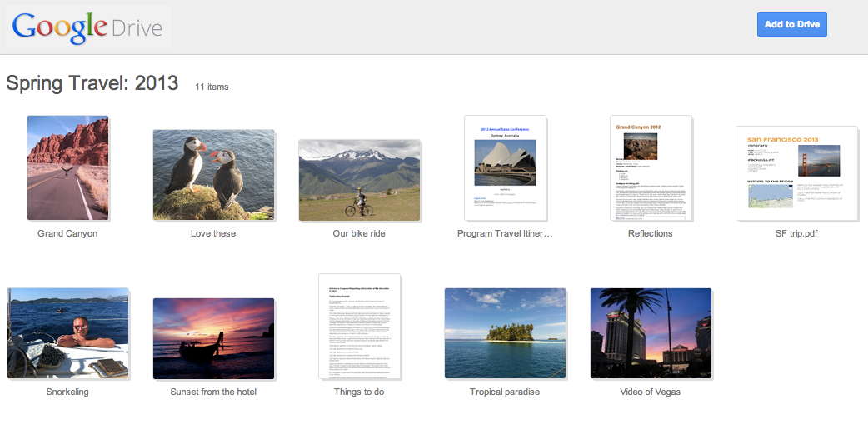Open the puffins photo thumbnail
Viewport: 868px width, 429px height.
coord(213,175)
